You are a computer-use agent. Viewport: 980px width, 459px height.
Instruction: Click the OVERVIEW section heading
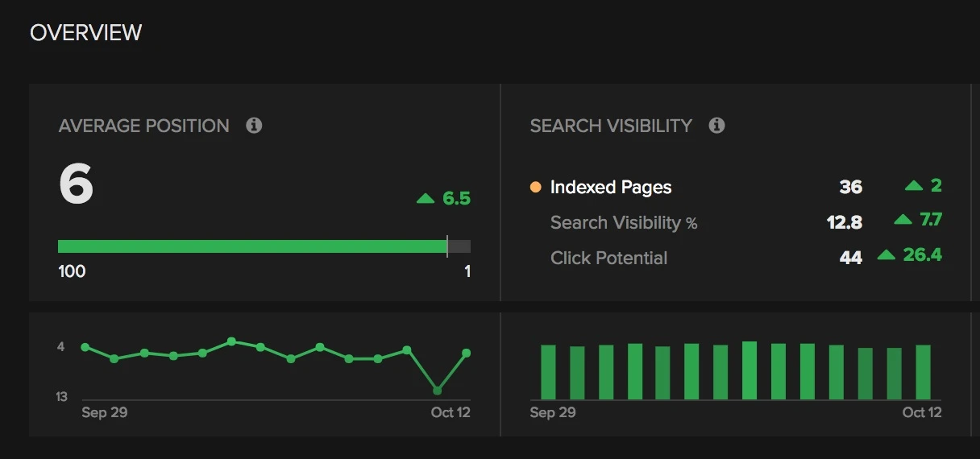point(85,32)
